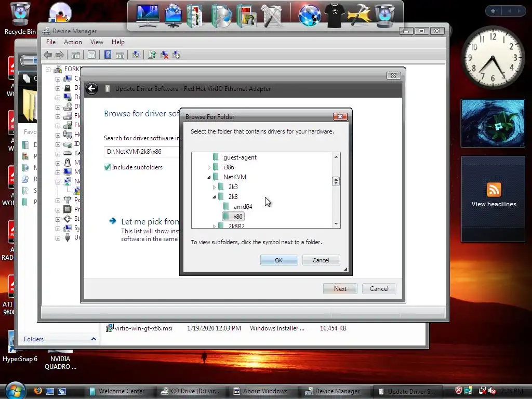Open the Action menu
532x399 pixels.
pyautogui.click(x=73, y=42)
